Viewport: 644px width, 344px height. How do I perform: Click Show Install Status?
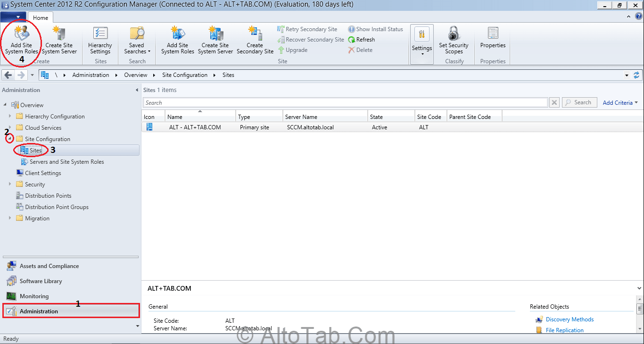(376, 29)
